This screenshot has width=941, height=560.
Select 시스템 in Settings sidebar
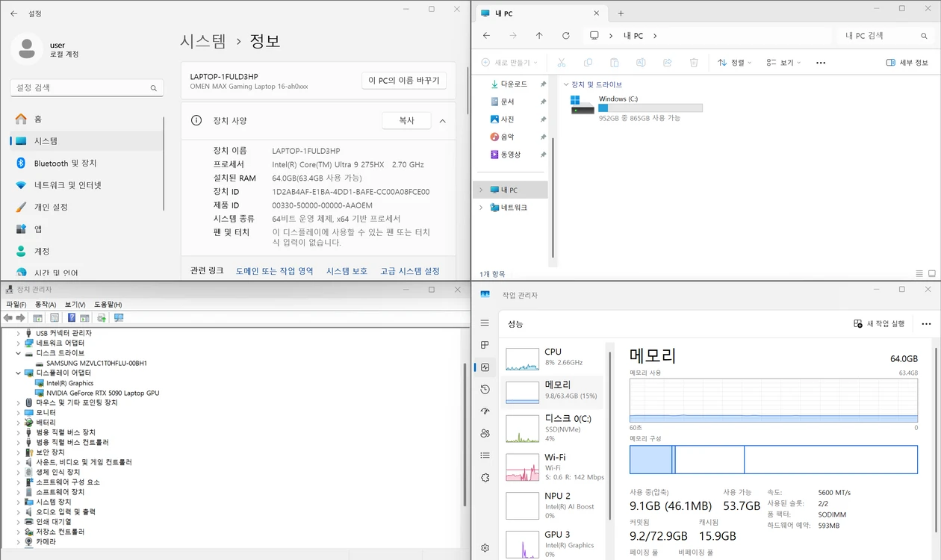click(x=87, y=140)
